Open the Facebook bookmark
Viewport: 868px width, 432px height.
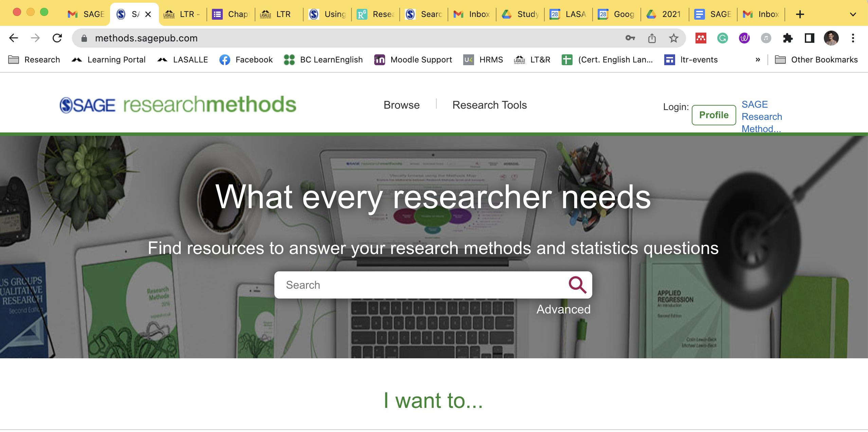coord(246,60)
